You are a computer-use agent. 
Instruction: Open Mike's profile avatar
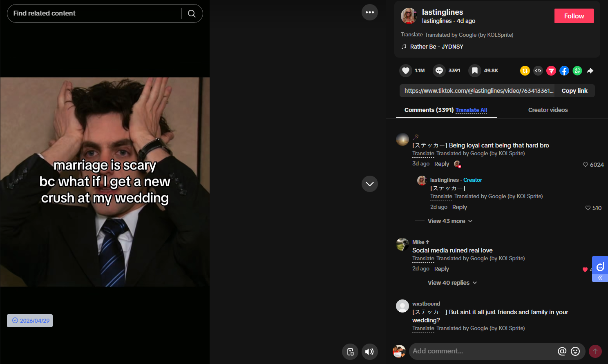(402, 244)
